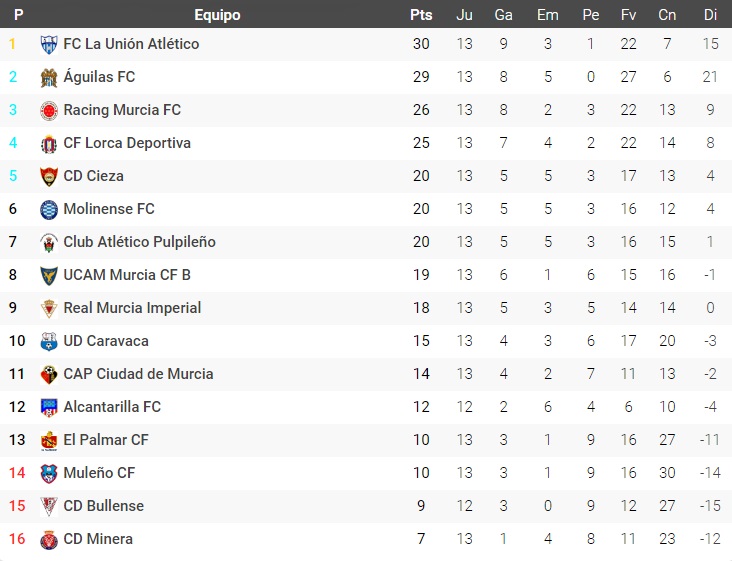The image size is (732, 561).
Task: Select the UCAM Murcia CF B shield
Action: (49, 275)
